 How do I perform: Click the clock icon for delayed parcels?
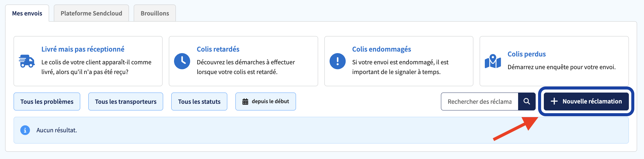coord(182,61)
